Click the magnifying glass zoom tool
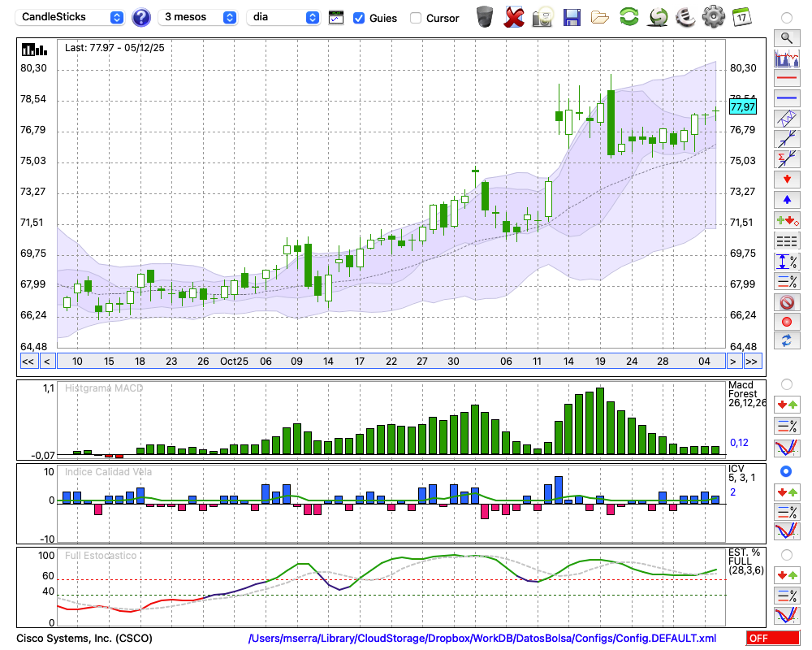 786,37
